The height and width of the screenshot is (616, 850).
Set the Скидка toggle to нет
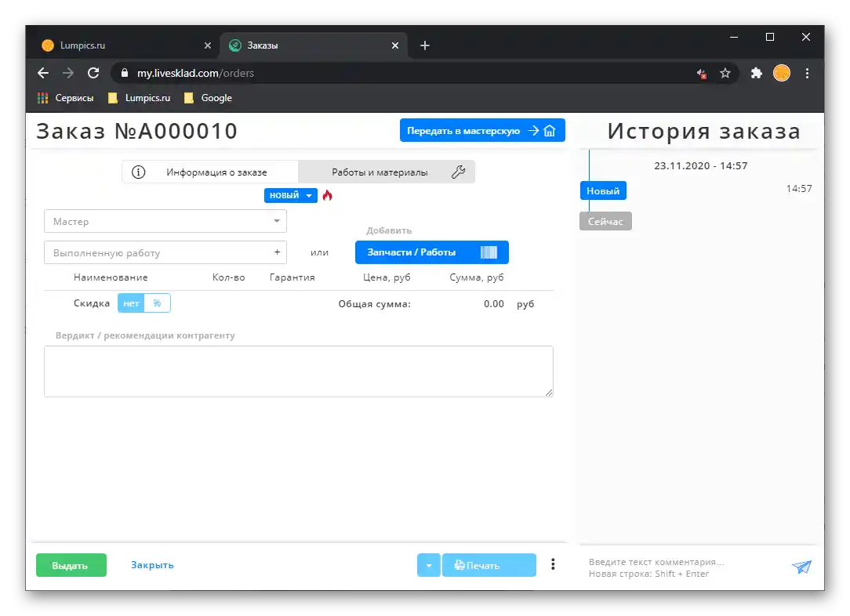pyautogui.click(x=130, y=303)
